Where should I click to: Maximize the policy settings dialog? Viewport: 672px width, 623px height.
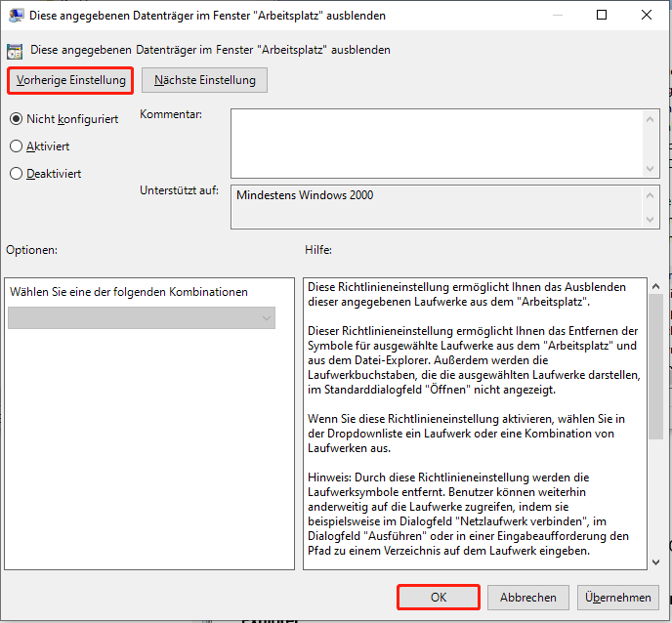pyautogui.click(x=602, y=16)
